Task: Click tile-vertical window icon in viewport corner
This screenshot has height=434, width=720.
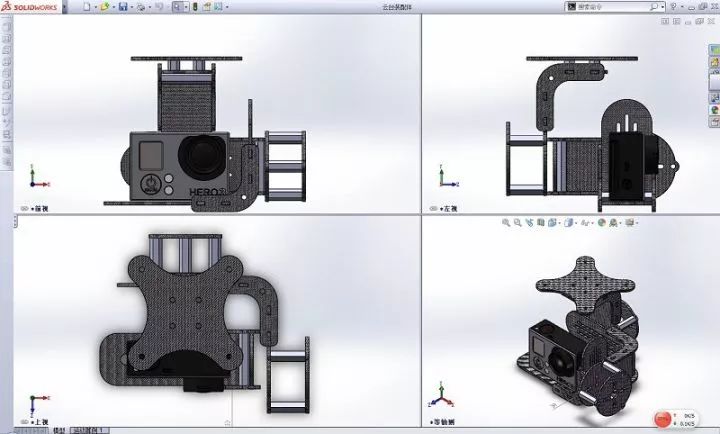Action: point(676,21)
